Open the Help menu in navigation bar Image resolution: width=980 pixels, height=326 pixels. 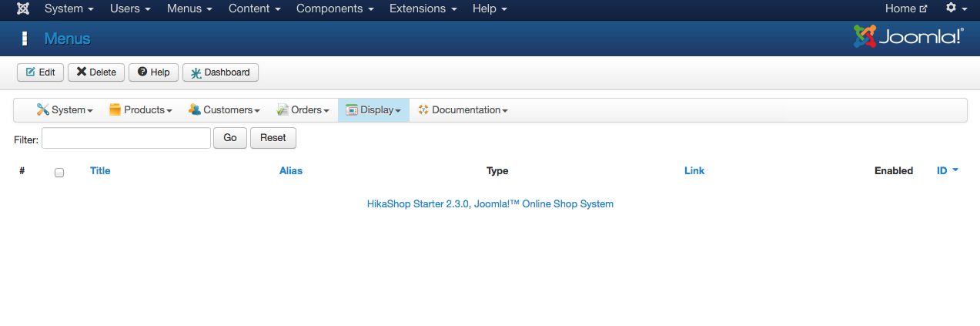pos(490,9)
